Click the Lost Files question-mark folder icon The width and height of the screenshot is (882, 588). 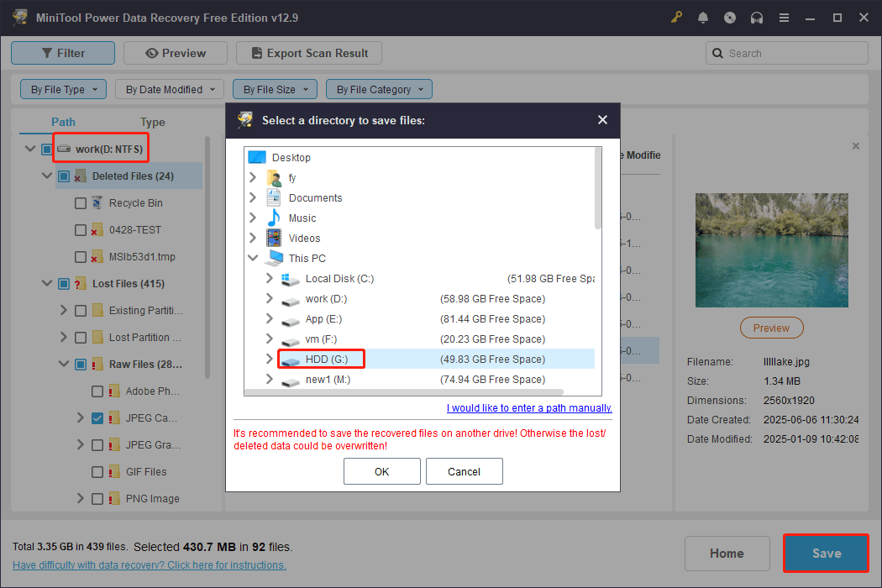coord(81,284)
